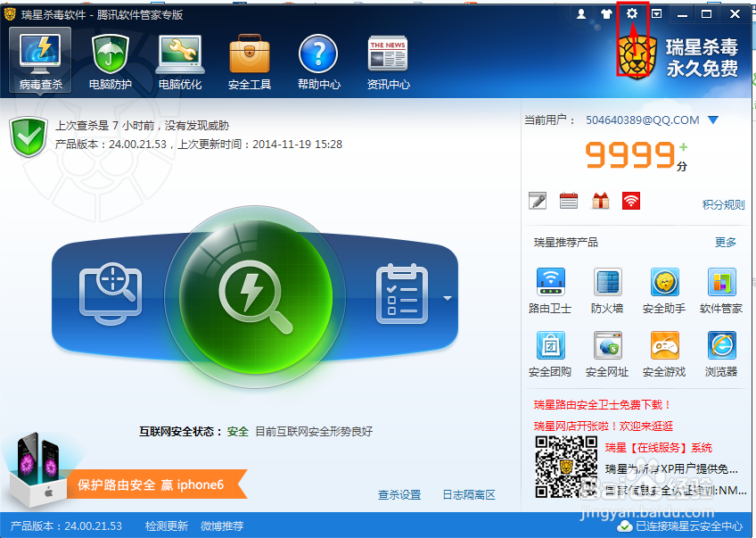Expand current user account dropdown arrow
756x538 pixels.
tap(712, 120)
